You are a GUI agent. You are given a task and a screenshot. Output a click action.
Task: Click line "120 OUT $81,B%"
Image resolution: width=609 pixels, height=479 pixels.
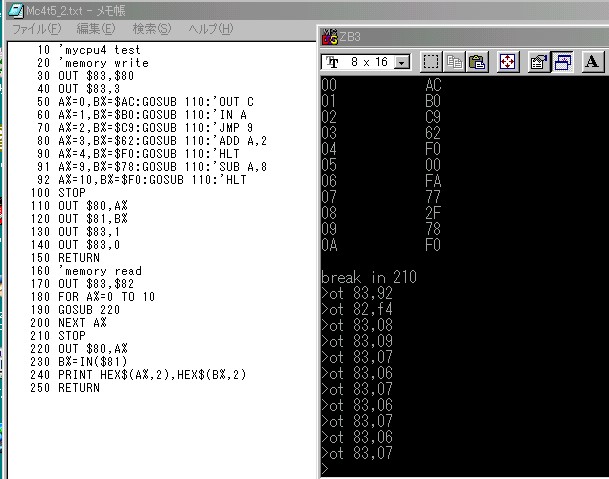pos(79,219)
